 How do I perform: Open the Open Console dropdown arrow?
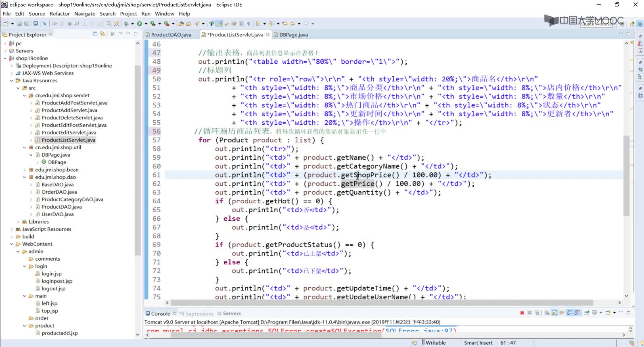coord(615,313)
